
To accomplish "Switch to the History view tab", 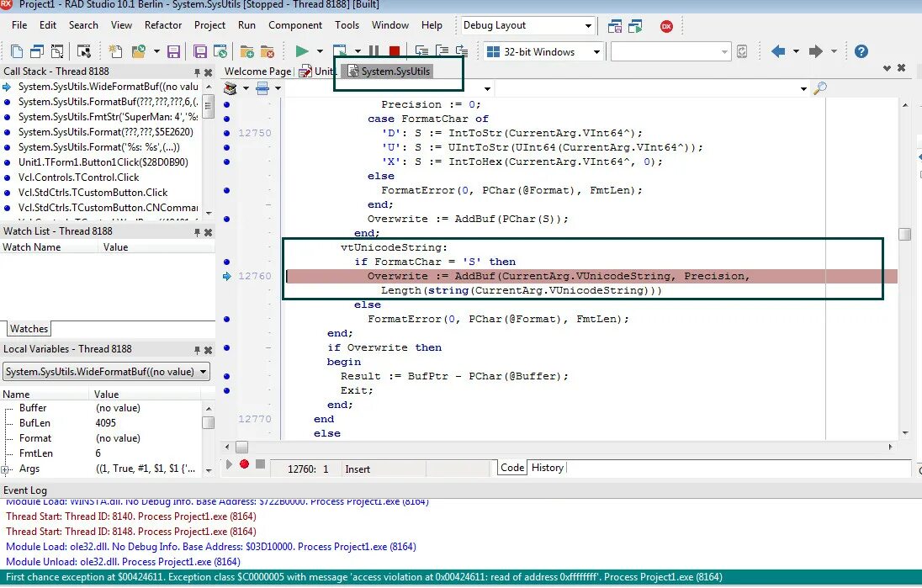I will [548, 468].
